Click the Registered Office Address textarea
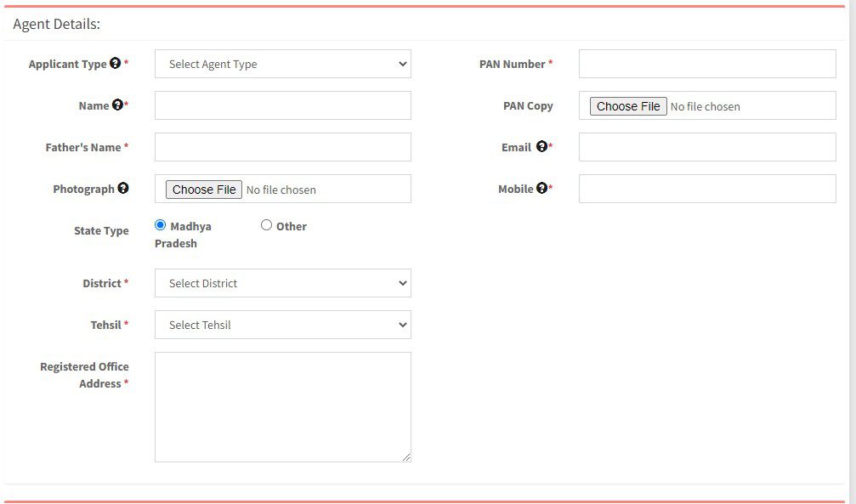Viewport: 856px width, 504px height. click(x=282, y=406)
